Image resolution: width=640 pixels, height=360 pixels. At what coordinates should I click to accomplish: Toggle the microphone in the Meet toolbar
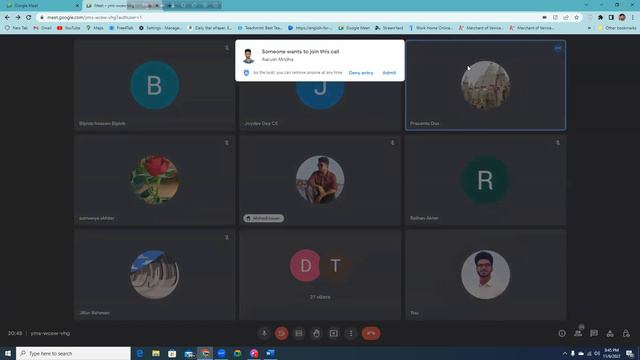(264, 333)
